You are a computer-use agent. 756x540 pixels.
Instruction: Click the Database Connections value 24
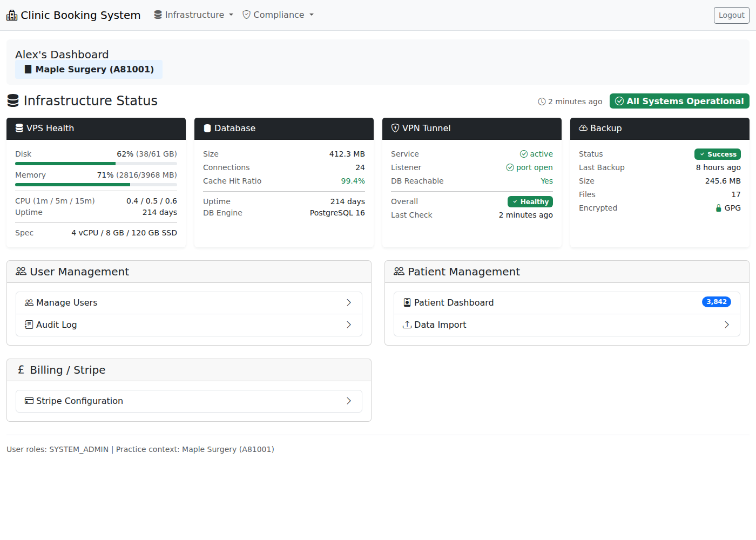pyautogui.click(x=360, y=167)
